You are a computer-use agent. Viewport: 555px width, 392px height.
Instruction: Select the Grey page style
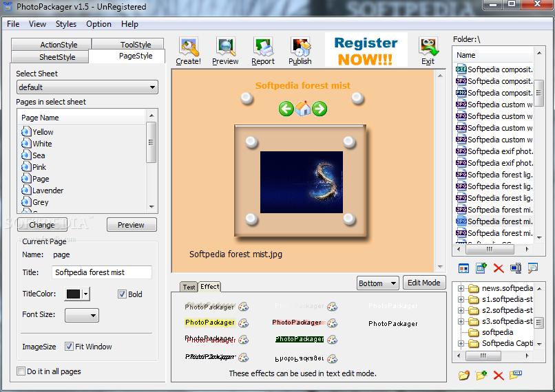pos(35,202)
